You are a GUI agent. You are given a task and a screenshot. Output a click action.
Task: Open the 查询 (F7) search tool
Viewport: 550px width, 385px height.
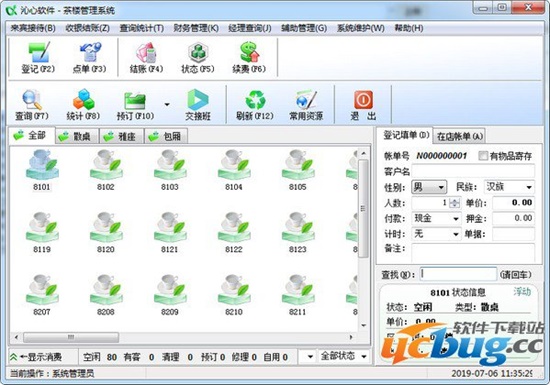coord(32,105)
